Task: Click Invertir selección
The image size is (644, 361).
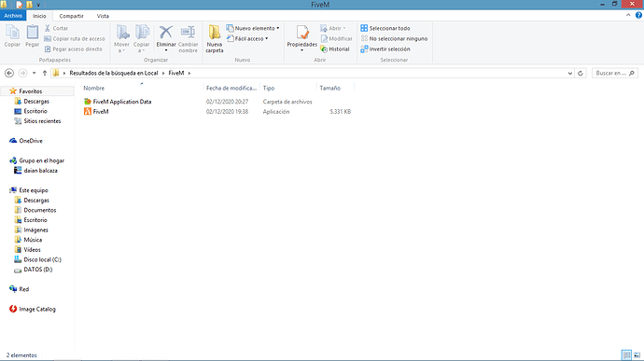Action: pos(385,49)
